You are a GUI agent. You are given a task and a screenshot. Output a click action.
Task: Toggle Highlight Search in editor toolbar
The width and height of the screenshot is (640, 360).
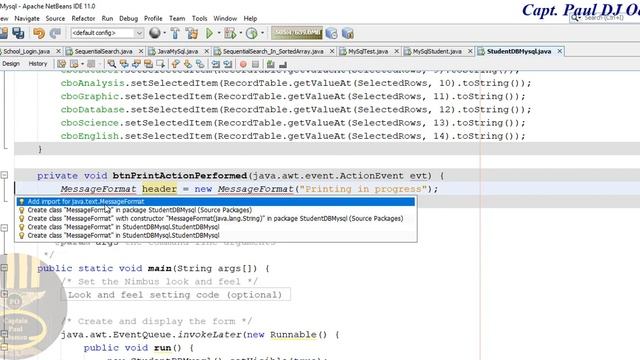click(148, 64)
